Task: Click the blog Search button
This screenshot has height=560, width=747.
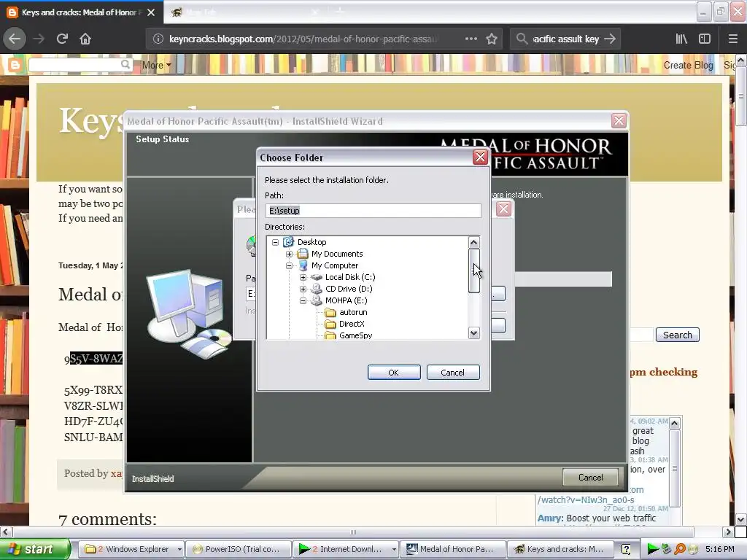Action: [x=678, y=335]
